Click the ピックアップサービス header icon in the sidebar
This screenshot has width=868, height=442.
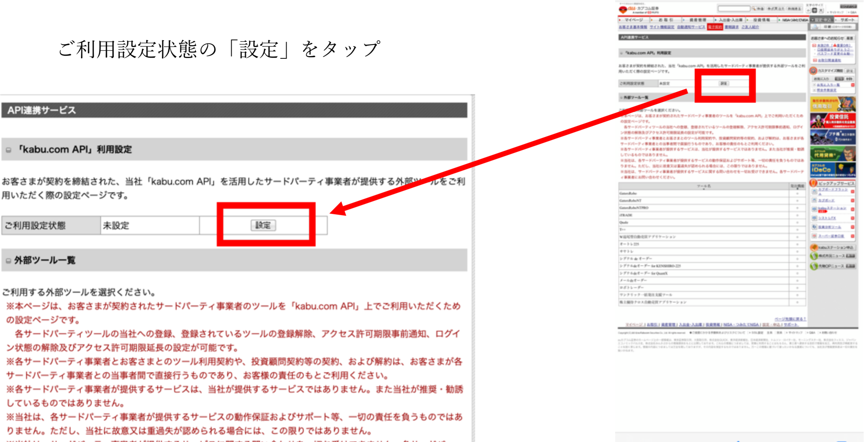(x=813, y=183)
